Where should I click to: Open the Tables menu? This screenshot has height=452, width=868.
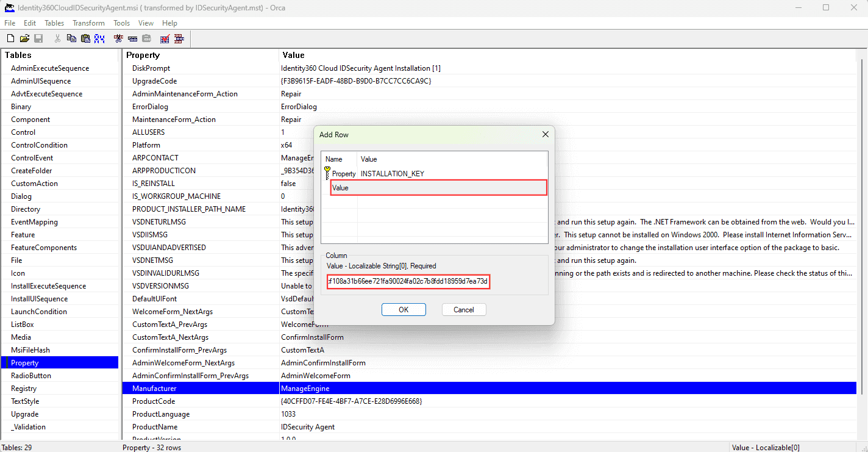pyautogui.click(x=54, y=23)
